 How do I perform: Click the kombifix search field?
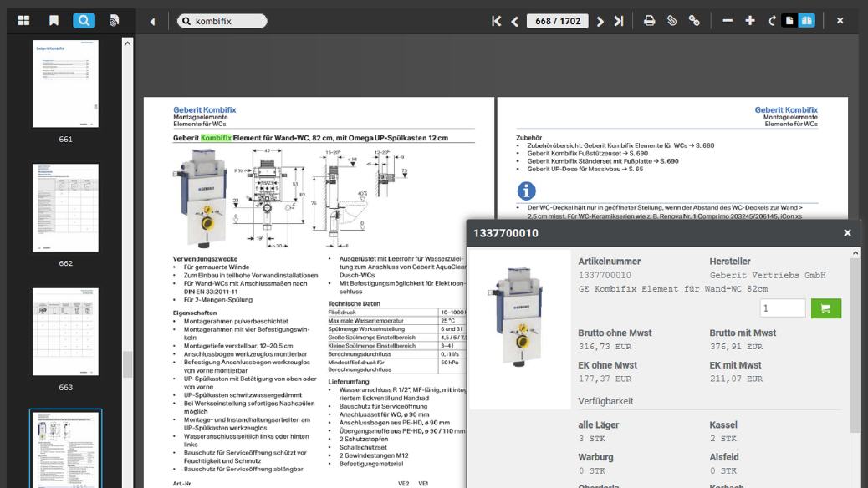pos(222,21)
